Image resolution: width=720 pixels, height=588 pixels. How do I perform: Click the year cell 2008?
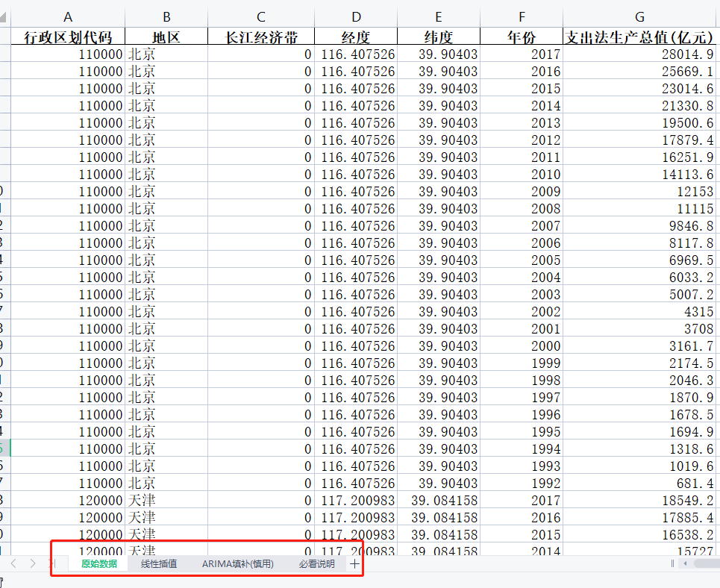pos(522,208)
